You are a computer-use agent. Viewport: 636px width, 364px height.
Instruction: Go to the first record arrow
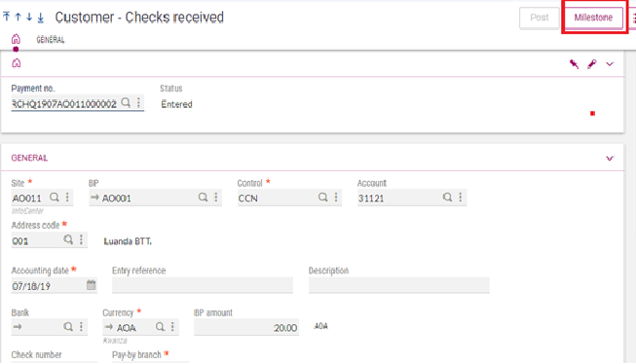(7, 17)
